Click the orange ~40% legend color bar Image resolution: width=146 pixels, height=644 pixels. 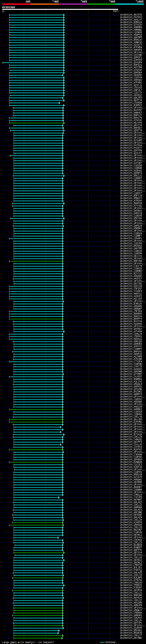pyautogui.click(x=45, y=4)
